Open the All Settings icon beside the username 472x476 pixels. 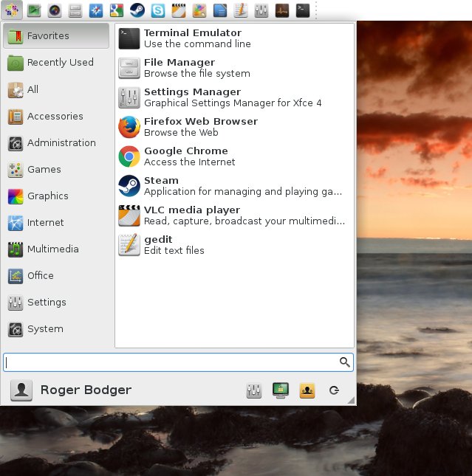(x=254, y=390)
